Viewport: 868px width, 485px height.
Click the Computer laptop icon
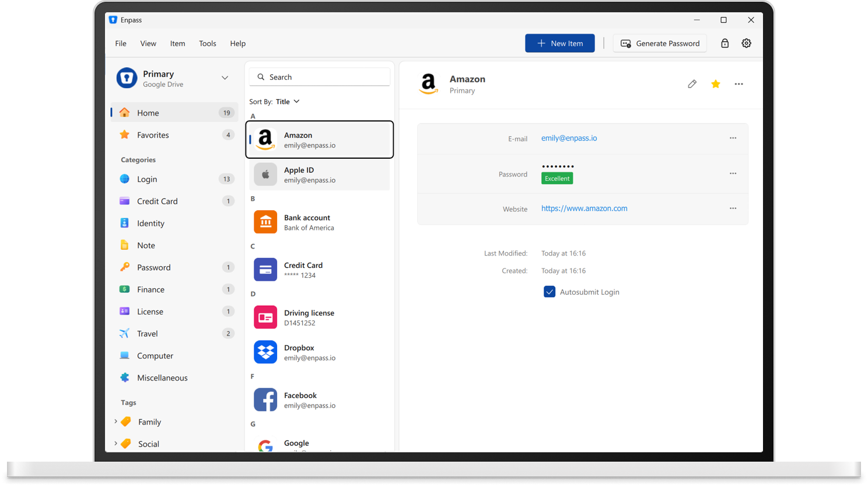[124, 355]
